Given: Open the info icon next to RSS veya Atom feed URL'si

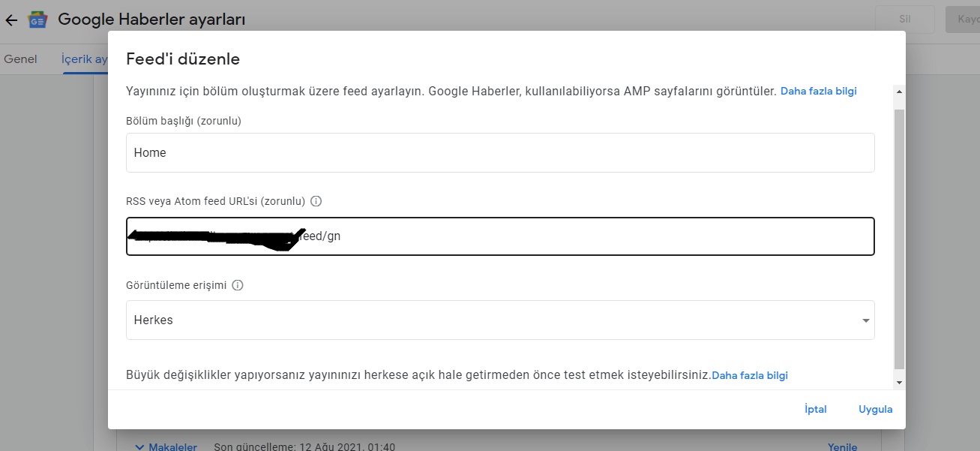Looking at the screenshot, I should [x=316, y=201].
